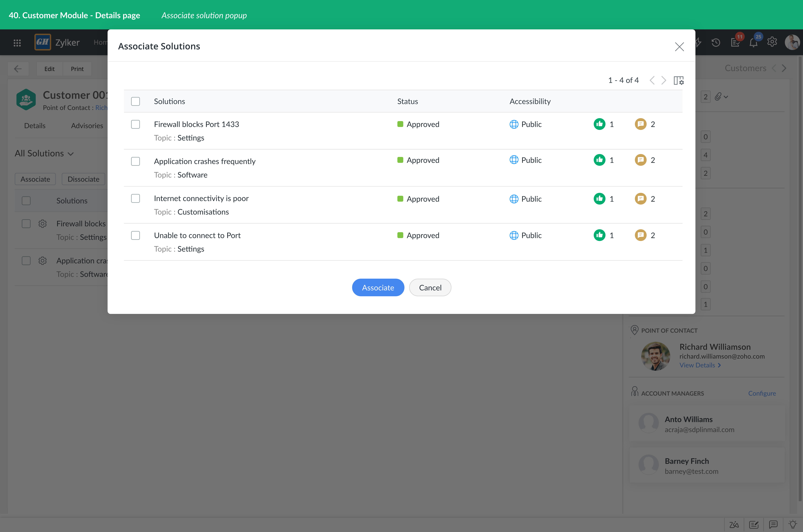Switch to the Details tab
The image size is (803, 532).
(x=35, y=126)
